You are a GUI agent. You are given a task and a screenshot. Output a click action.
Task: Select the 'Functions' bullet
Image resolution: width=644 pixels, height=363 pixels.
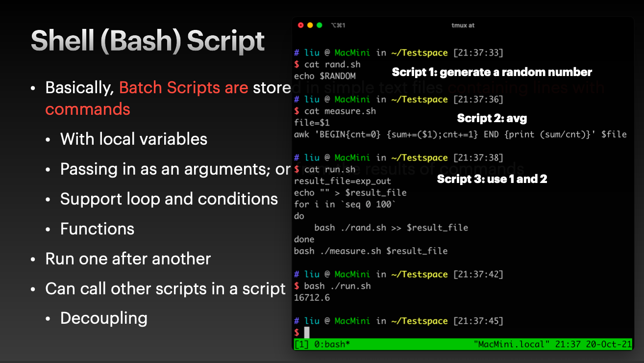(97, 229)
